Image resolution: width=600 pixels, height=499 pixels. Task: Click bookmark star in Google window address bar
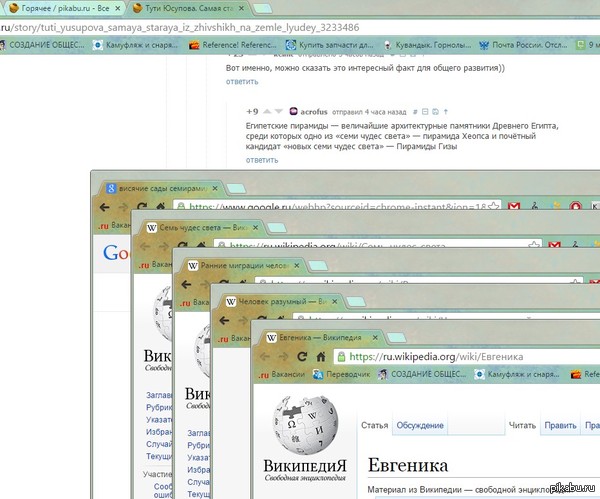coord(494,207)
